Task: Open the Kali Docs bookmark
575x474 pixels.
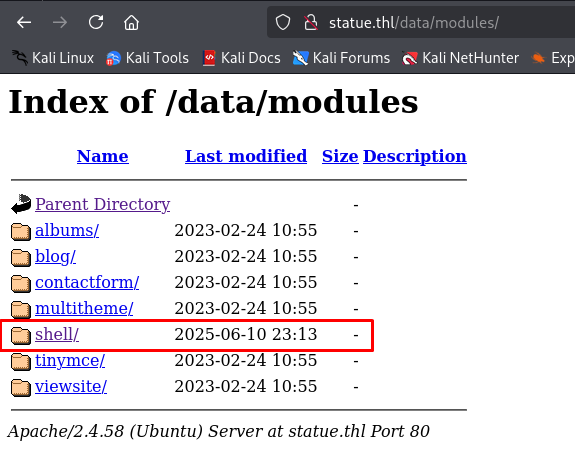Action: tap(242, 58)
